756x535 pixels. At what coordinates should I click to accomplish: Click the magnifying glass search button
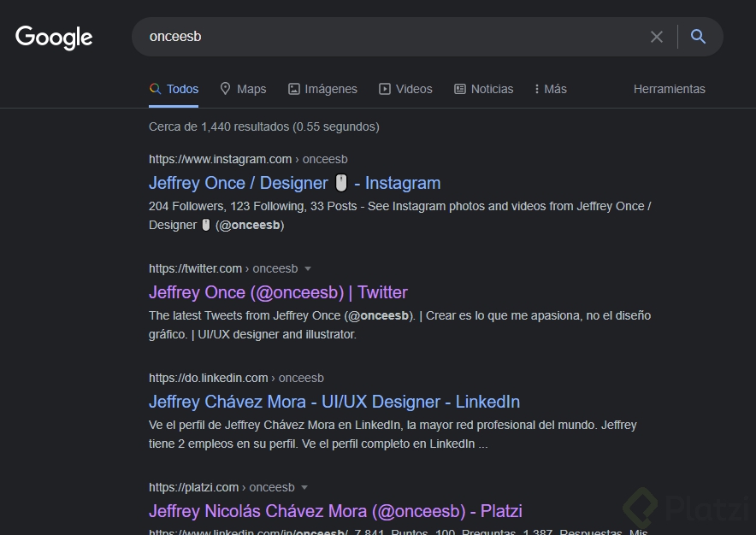click(x=698, y=37)
